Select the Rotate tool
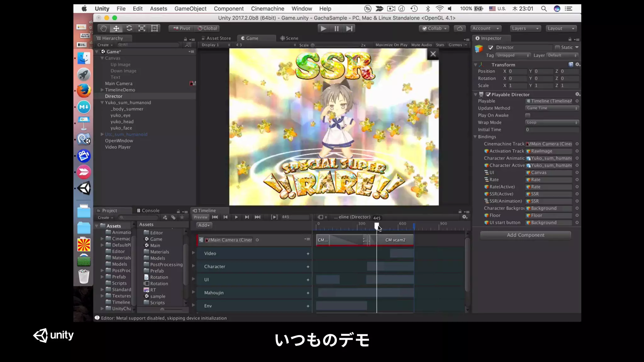The width and height of the screenshot is (644, 362). pos(129,28)
